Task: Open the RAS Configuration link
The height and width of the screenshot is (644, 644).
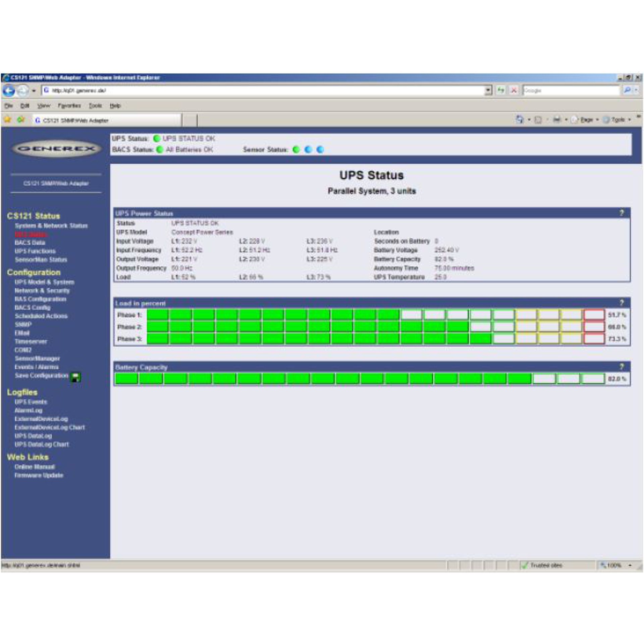Action: pos(40,299)
